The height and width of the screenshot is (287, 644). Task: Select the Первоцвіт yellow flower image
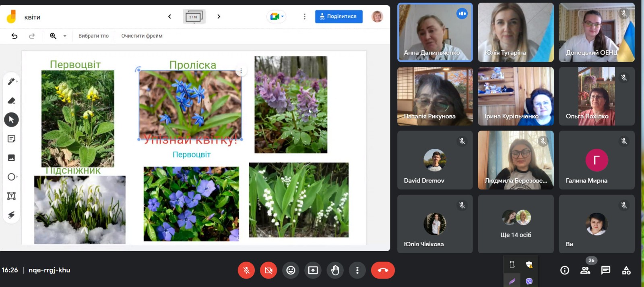point(78,119)
